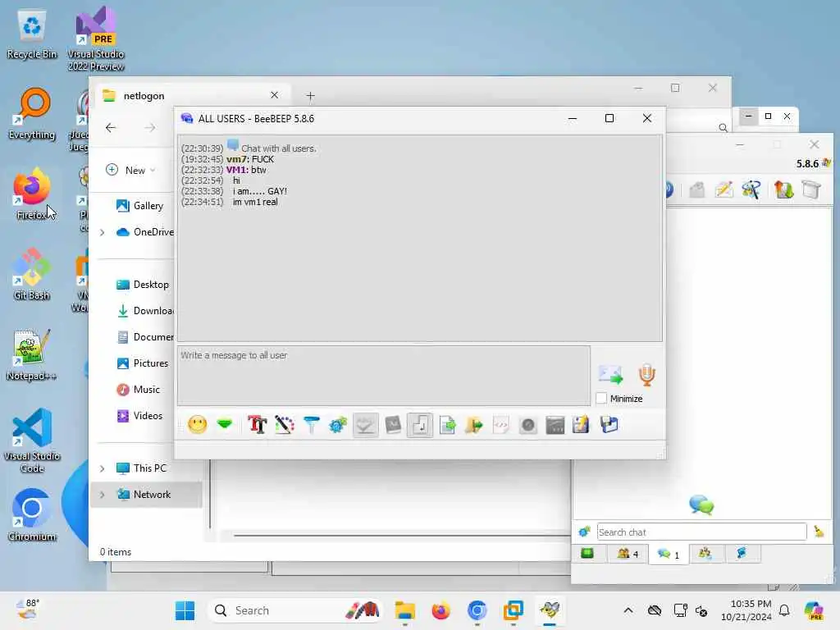Click the file transfer arrows icon in main window
Image resolution: width=840 pixels, height=630 pixels.
coord(783,189)
